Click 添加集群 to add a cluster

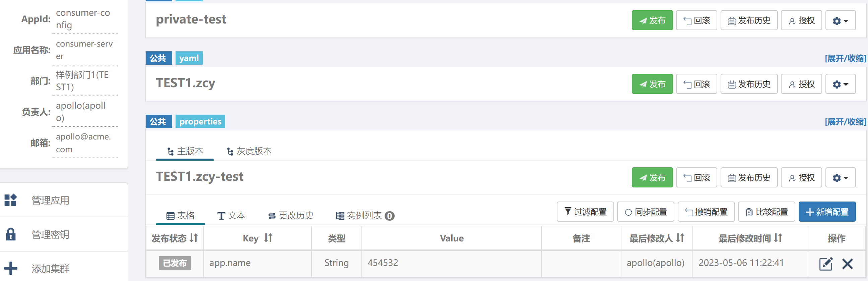click(50, 269)
